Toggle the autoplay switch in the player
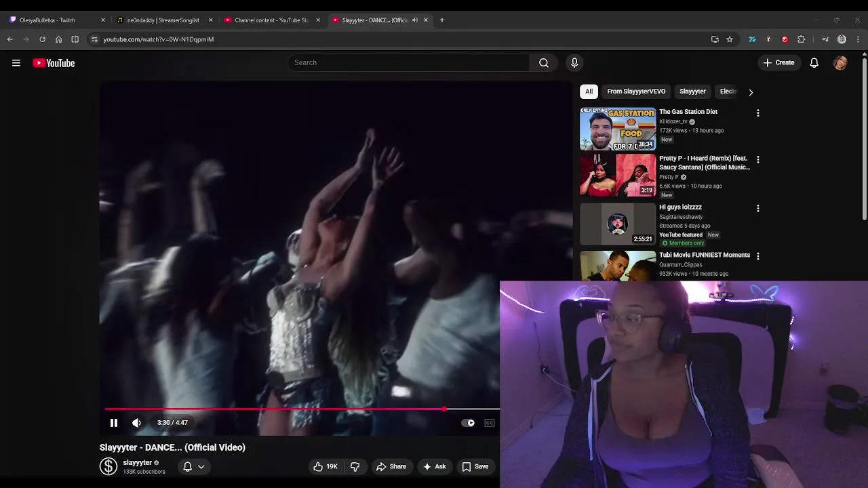 (x=468, y=423)
